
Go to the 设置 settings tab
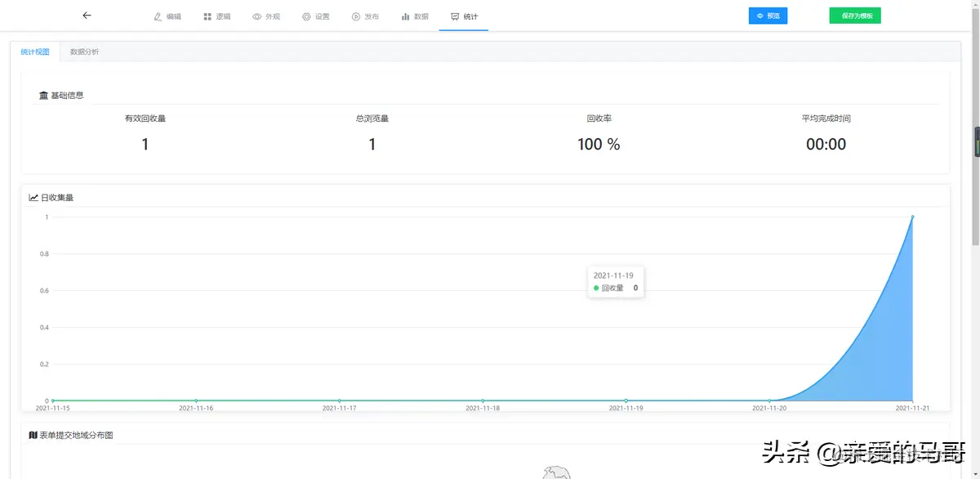[x=316, y=16]
